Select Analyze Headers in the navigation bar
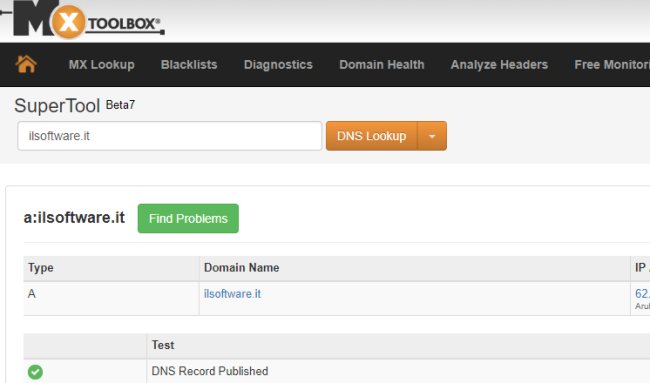The width and height of the screenshot is (650, 383). coord(499,65)
